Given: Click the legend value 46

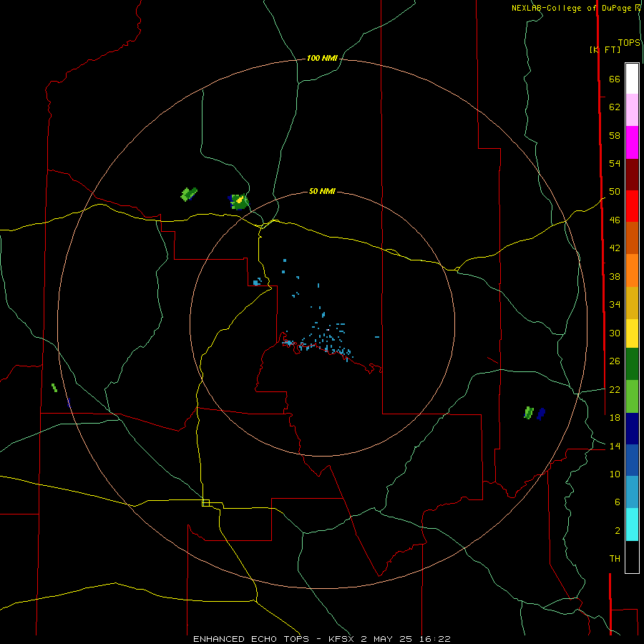Looking at the screenshot, I should (x=615, y=220).
